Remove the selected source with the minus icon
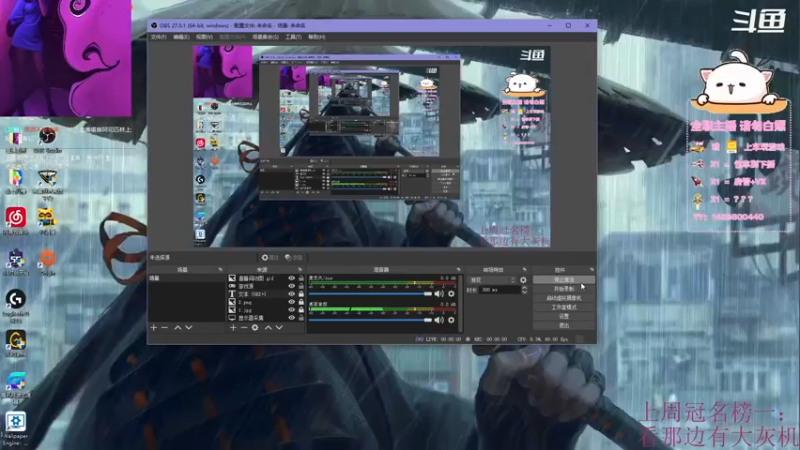The image size is (800, 450). 244,328
